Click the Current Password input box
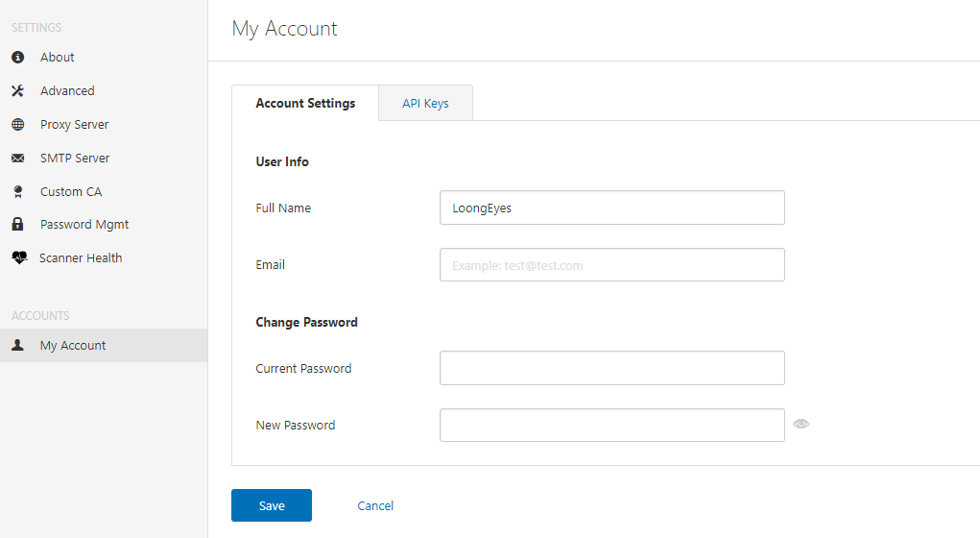Viewport: 980px width, 538px height. 611,368
